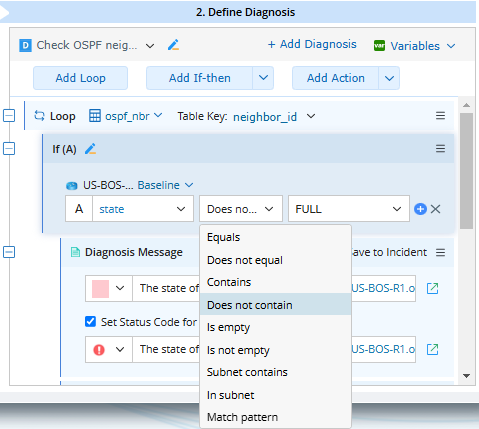Toggle the Set Status Code checkbox
Screen dimensions: 479x429
90,322
